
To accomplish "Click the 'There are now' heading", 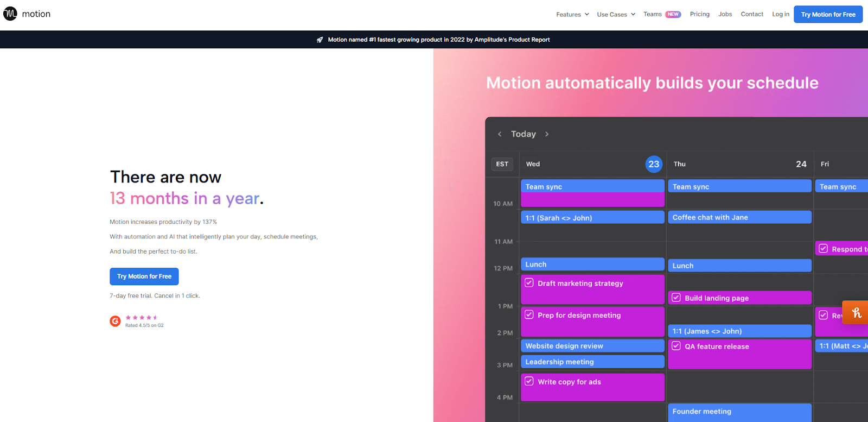I will [x=165, y=177].
